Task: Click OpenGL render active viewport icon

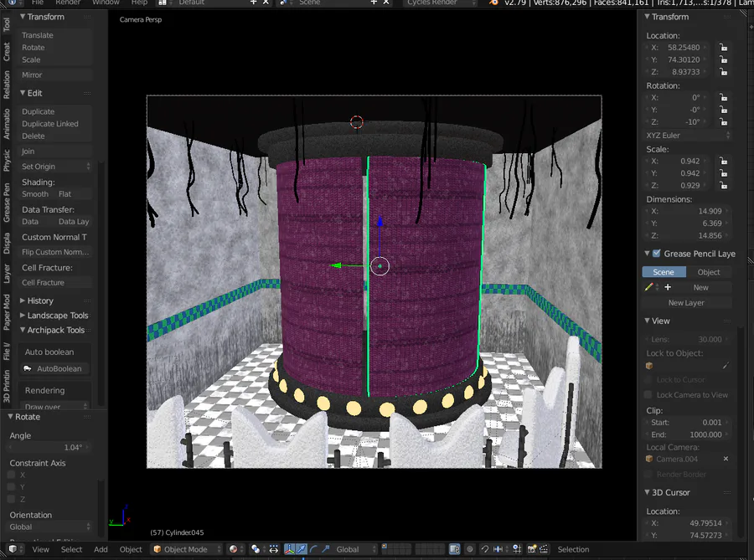Action: coord(532,549)
